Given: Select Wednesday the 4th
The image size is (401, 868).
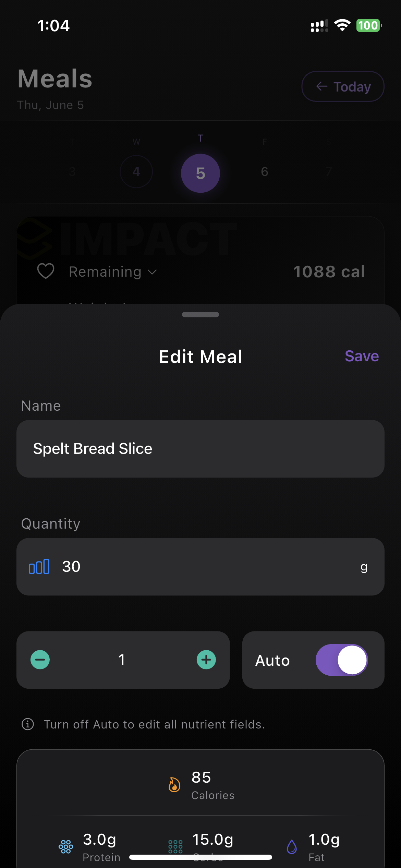Looking at the screenshot, I should (136, 171).
